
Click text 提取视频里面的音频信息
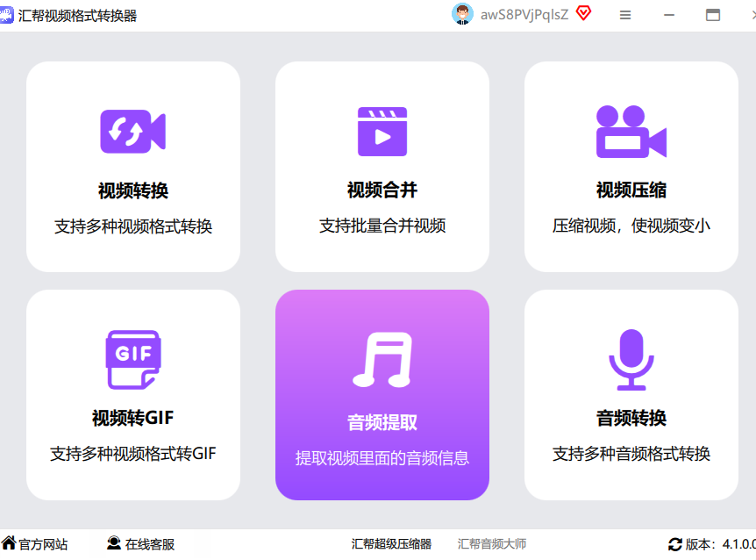382,458
